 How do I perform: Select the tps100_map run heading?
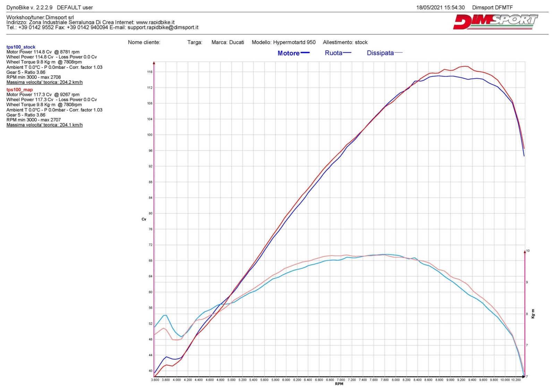[19, 89]
